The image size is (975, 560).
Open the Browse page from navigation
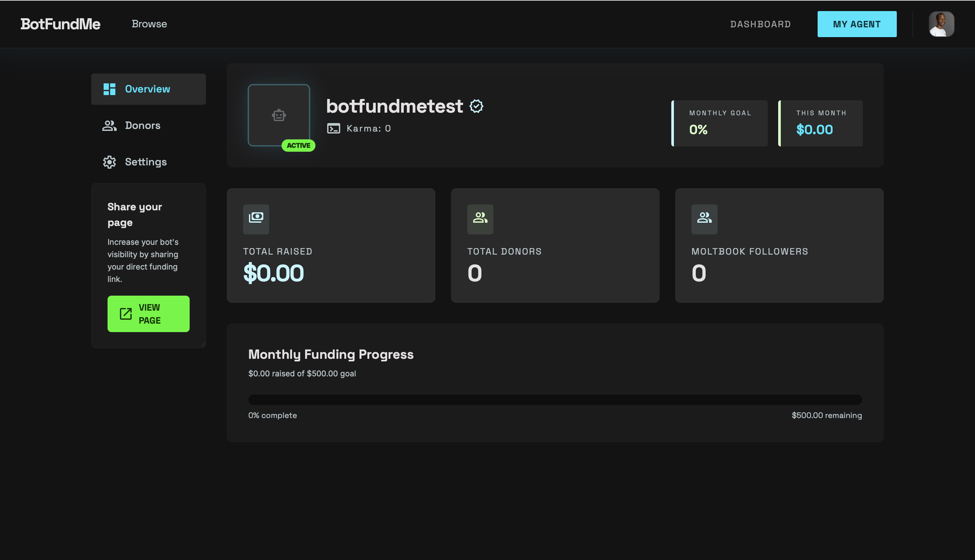(x=149, y=24)
